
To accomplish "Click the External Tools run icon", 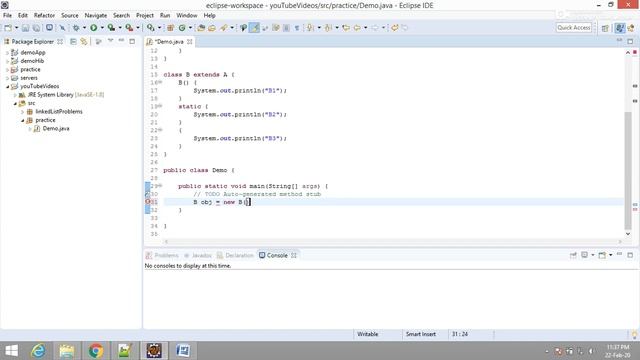I will (129, 28).
